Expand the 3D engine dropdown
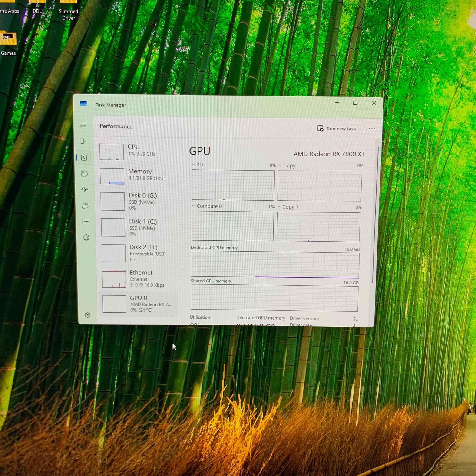476x476 pixels. pyautogui.click(x=193, y=164)
